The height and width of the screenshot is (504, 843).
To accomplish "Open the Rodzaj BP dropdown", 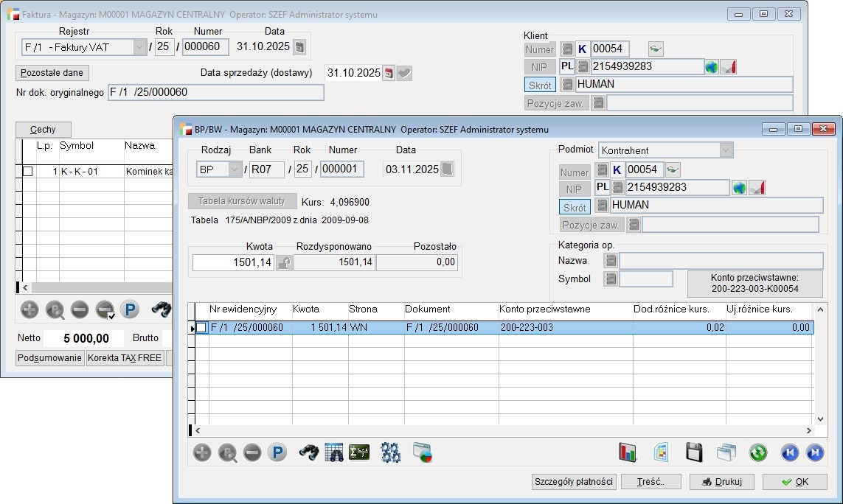I will tap(235, 169).
